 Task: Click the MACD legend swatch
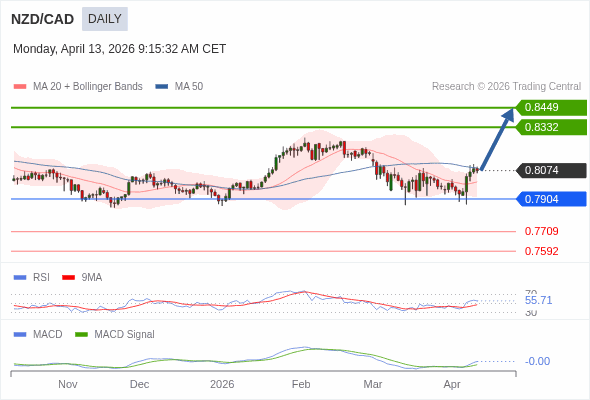point(20,335)
